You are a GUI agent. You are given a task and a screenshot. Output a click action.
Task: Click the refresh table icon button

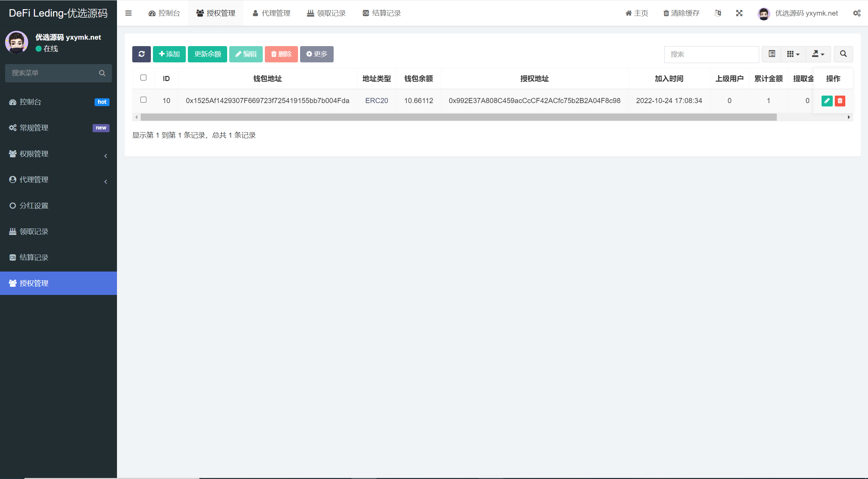(x=141, y=54)
